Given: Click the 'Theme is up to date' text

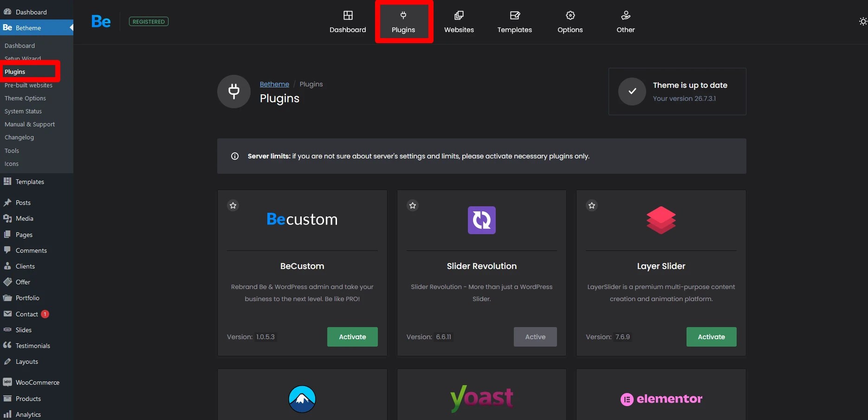Looking at the screenshot, I should [690, 85].
